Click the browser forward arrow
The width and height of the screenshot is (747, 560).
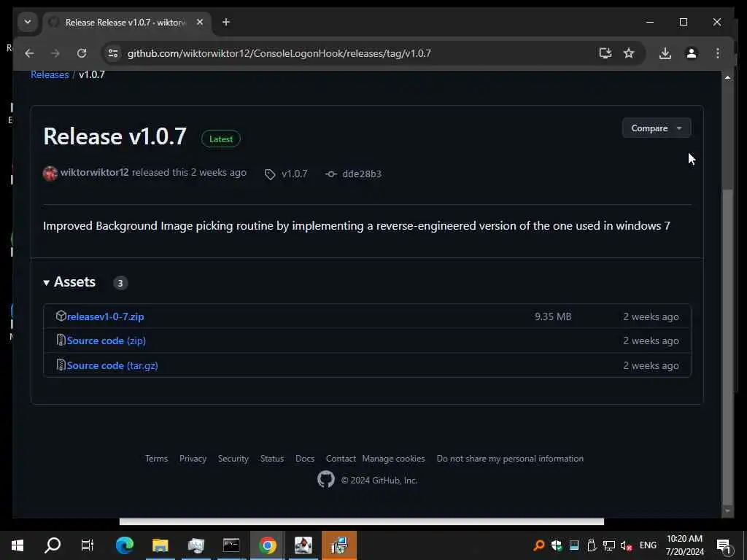[55, 53]
